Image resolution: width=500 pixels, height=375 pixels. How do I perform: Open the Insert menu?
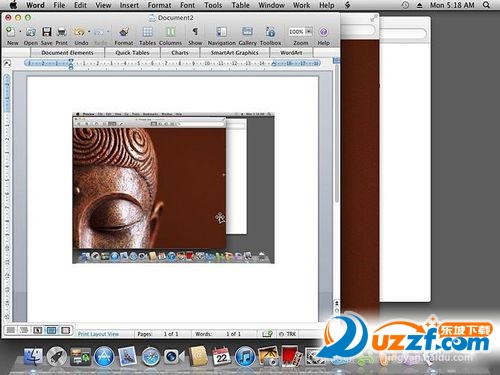[129, 5]
